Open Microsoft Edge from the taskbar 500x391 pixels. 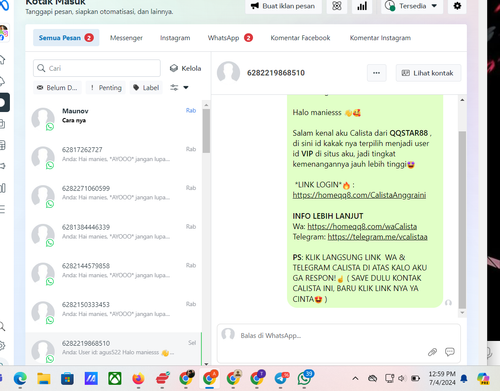tap(20, 379)
